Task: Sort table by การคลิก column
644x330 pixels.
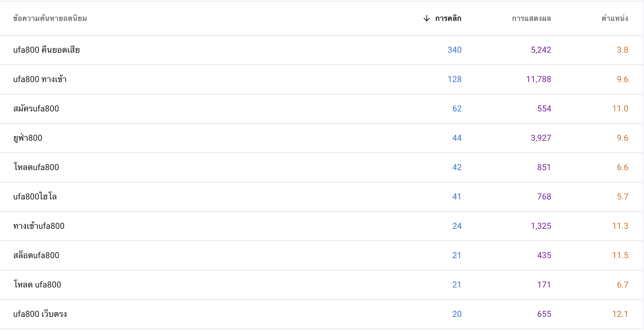Action: [448, 19]
